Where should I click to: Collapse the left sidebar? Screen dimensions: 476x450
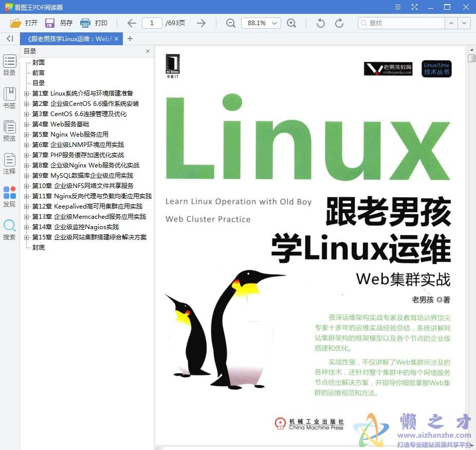pos(9,39)
